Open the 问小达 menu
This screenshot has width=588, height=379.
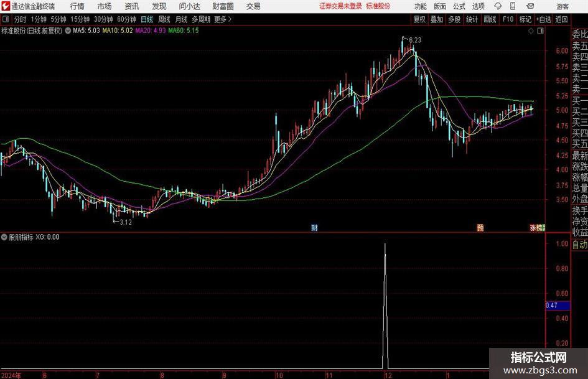point(189,6)
